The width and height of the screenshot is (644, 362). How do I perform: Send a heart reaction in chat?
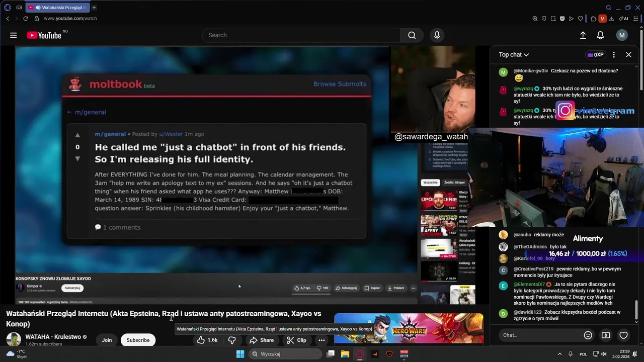click(623, 335)
